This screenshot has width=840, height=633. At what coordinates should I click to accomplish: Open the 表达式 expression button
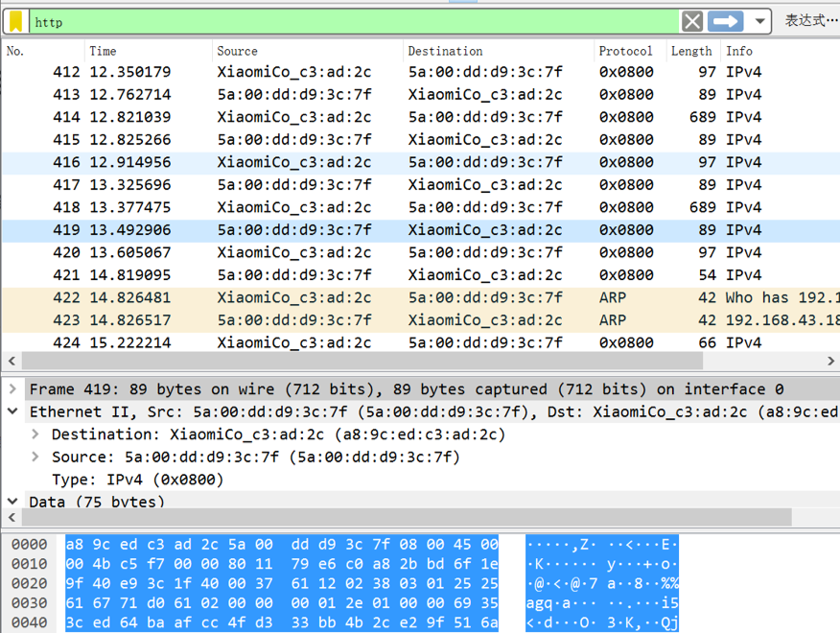coord(810,21)
